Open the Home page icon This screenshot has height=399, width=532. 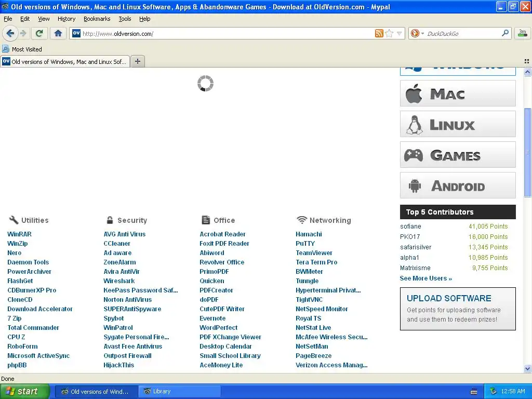pos(58,33)
